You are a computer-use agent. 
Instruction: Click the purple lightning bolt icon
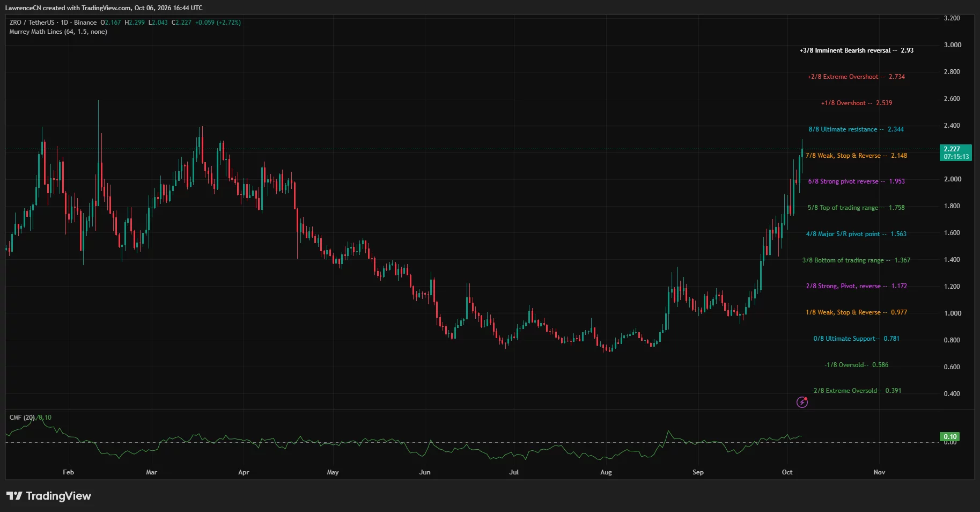[x=802, y=402]
